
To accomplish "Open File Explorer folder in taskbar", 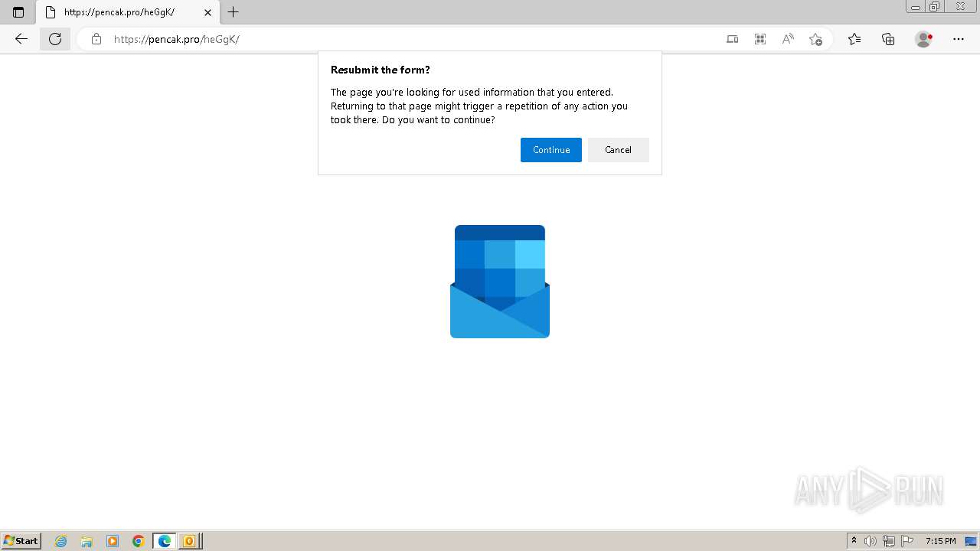I will click(x=87, y=541).
